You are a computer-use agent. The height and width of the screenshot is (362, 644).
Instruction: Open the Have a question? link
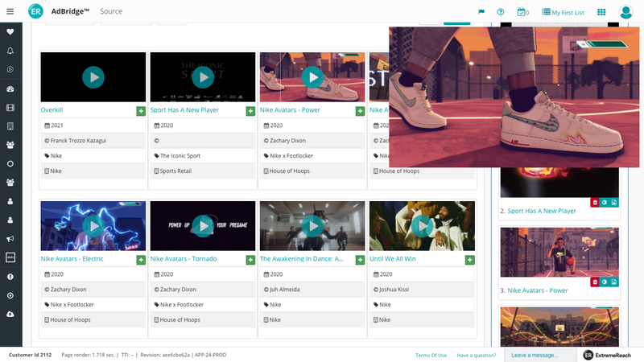coord(477,356)
